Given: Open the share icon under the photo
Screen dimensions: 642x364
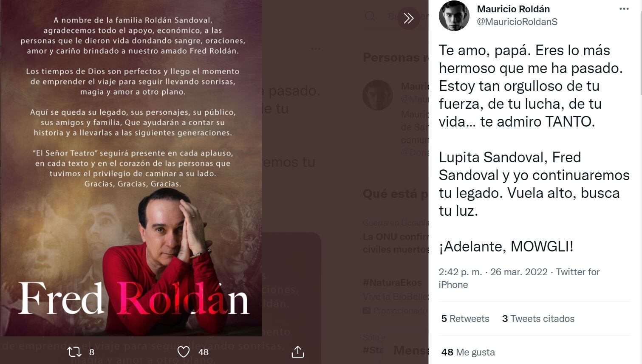Looking at the screenshot, I should (x=298, y=352).
